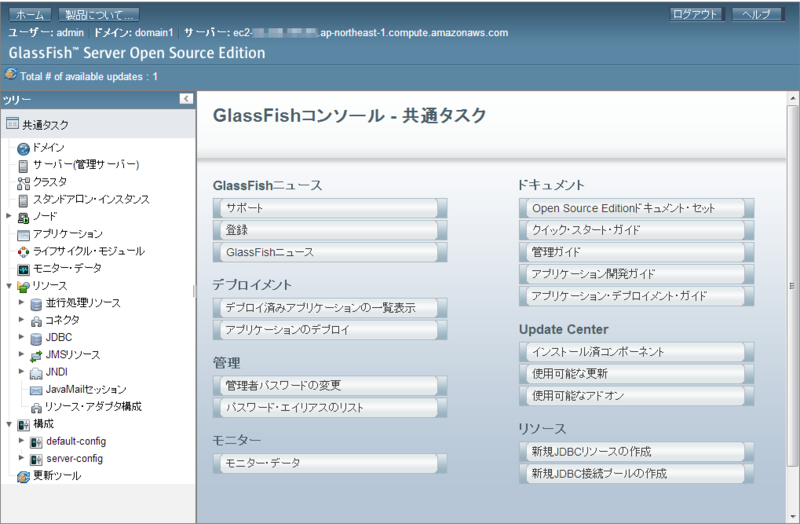Expand the default-config node
The image size is (800, 524).
click(x=21, y=440)
